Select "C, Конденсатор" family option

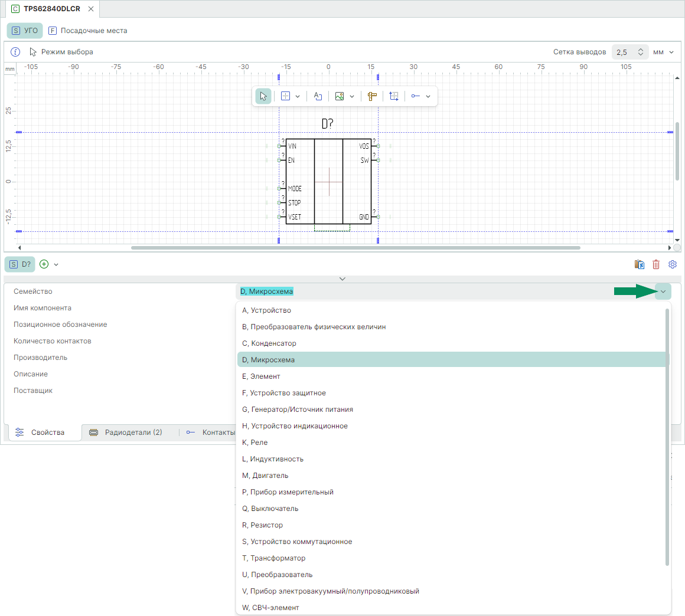[269, 343]
